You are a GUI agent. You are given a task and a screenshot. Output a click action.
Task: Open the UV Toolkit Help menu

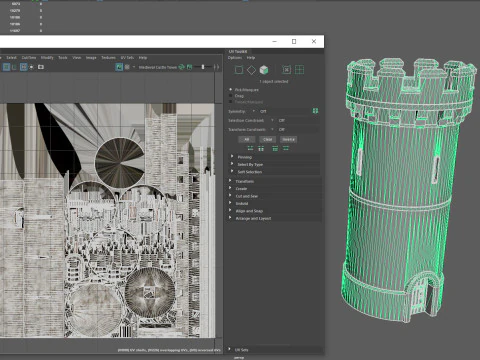[251, 58]
